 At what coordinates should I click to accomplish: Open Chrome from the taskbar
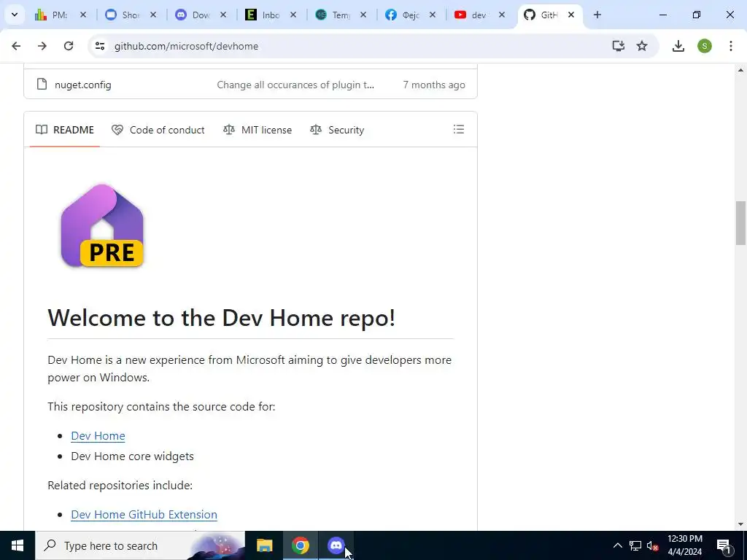300,545
